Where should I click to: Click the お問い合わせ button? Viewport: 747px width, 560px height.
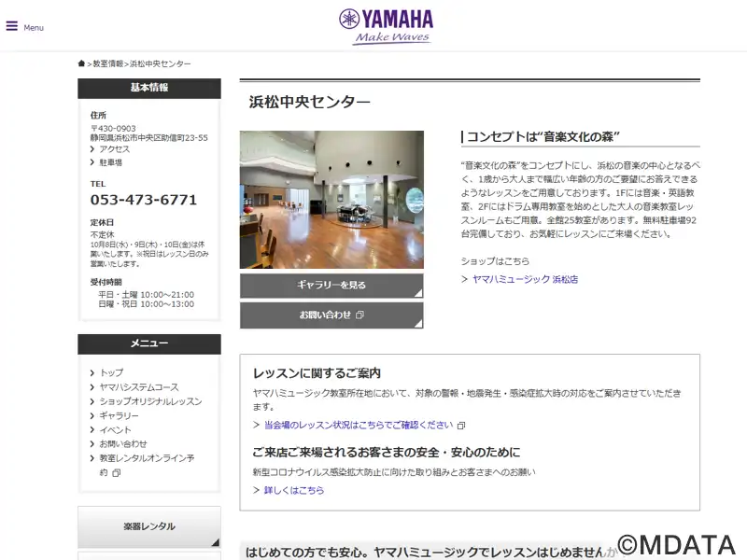331,315
